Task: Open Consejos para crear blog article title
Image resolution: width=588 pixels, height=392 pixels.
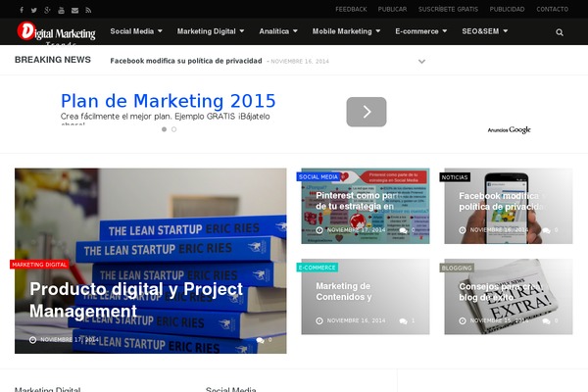Action: pyautogui.click(x=499, y=292)
